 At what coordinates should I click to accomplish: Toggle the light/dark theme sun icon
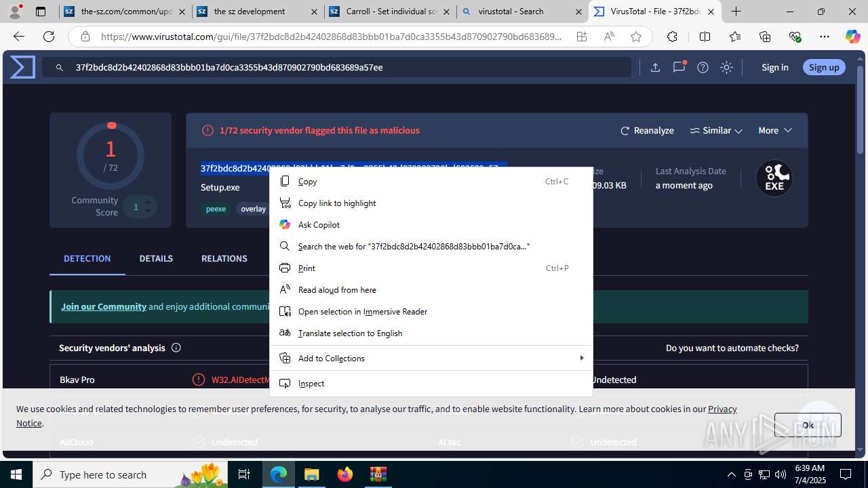[x=726, y=67]
